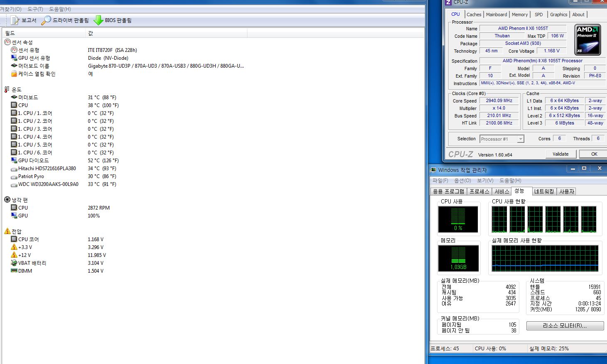Click icon next to 1. CPU / 6. 코어
Image resolution: width=607 pixels, height=364 pixels.
pos(14,153)
